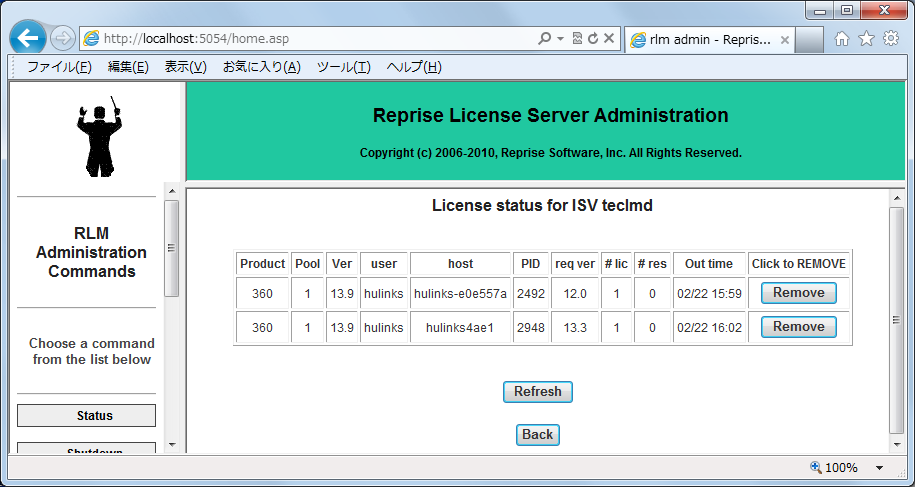Screen dimensions: 915x487
Task: Remove license for host hulinks4ae1
Action: pyautogui.click(x=798, y=327)
